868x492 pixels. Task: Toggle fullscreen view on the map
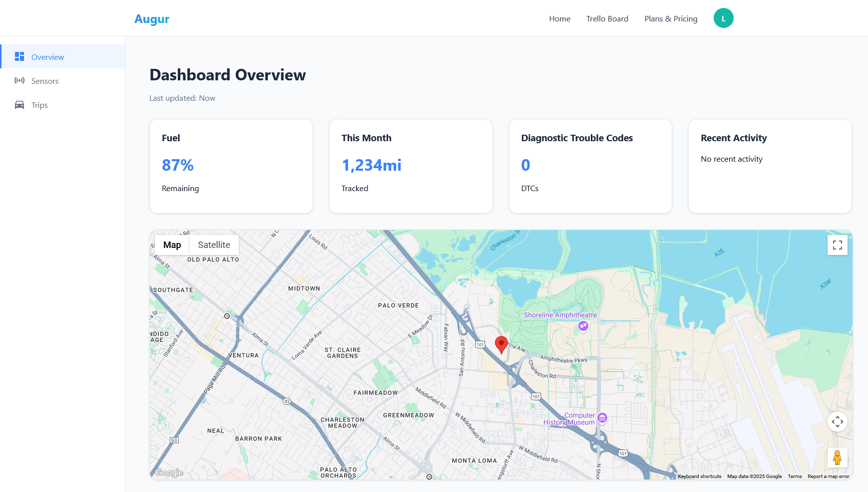click(838, 245)
